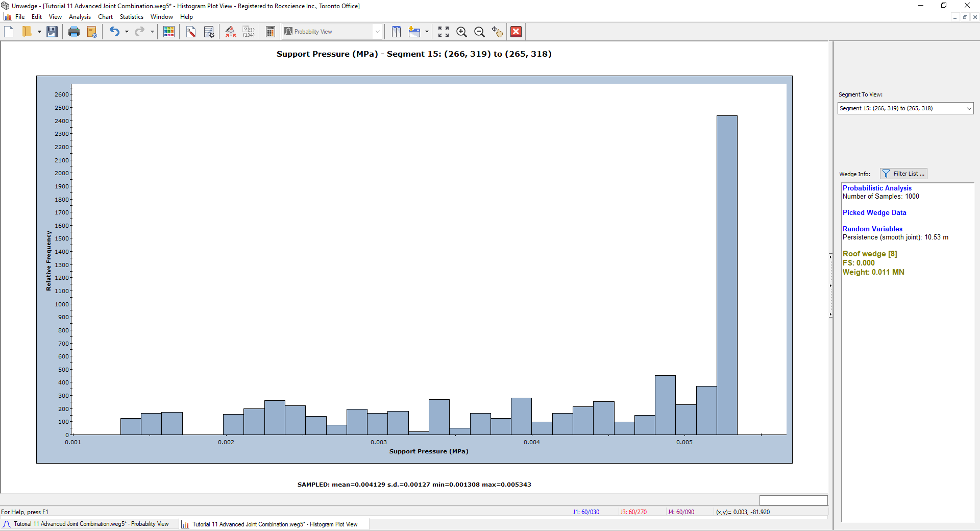
Task: Open the input data list-with-gear icon
Action: (209, 32)
